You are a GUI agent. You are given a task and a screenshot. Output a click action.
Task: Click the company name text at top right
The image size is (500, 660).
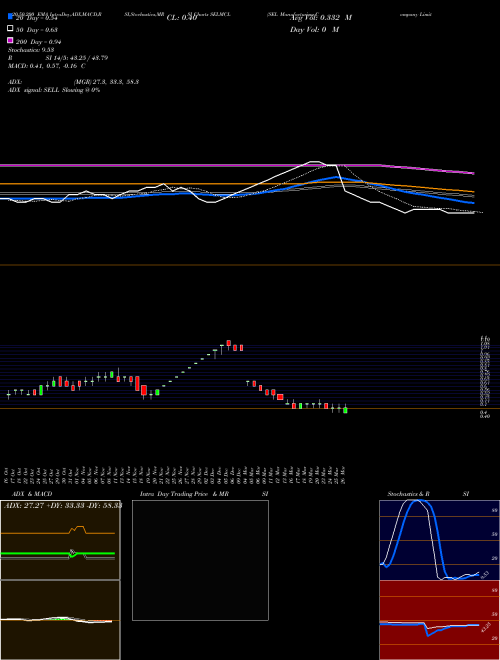coord(415,14)
